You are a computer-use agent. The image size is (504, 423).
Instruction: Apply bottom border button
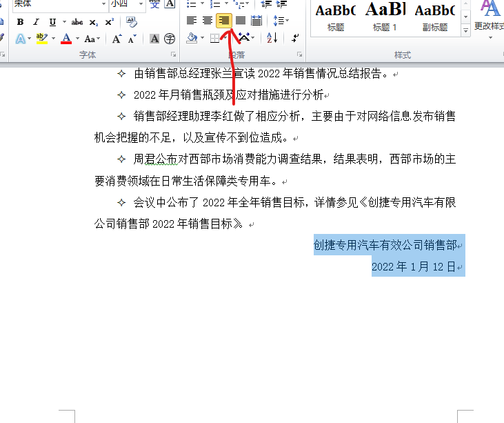(214, 38)
